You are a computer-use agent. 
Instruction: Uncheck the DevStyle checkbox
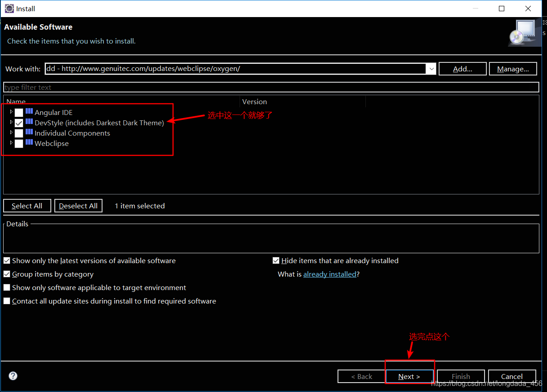[x=19, y=123]
